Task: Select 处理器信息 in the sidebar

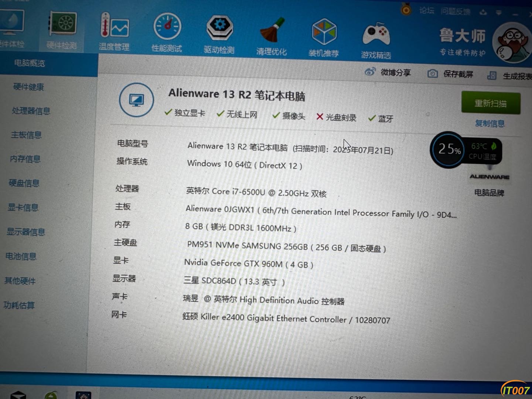Action: tap(31, 111)
